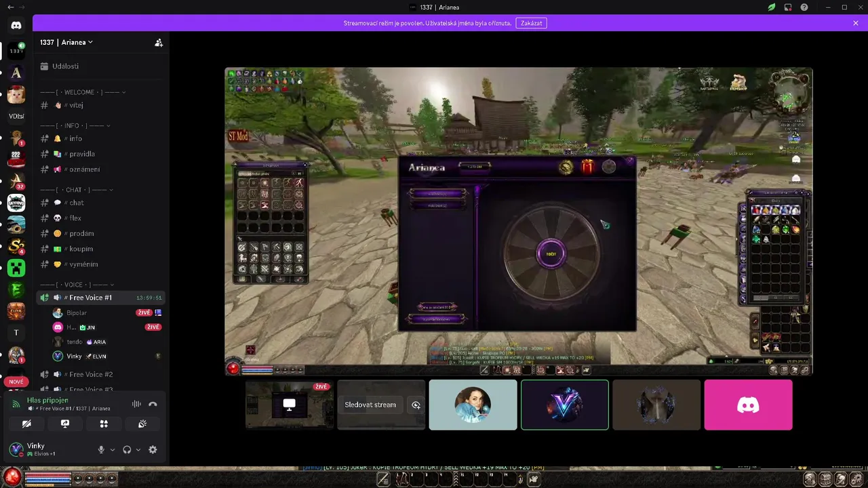The height and width of the screenshot is (488, 868).
Task: Join the Free Voice #2 channel
Action: coord(102,374)
